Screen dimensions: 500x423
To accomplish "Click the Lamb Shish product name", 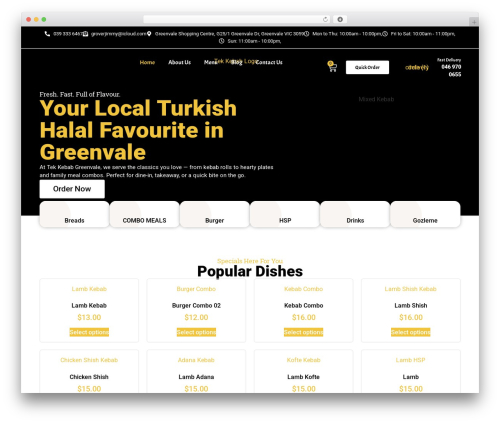I will point(411,306).
